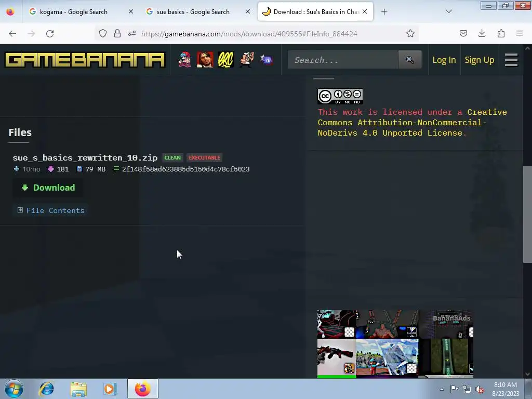Viewport: 532px width, 399px height.
Task: Click the Sign Up link
Action: [479, 60]
